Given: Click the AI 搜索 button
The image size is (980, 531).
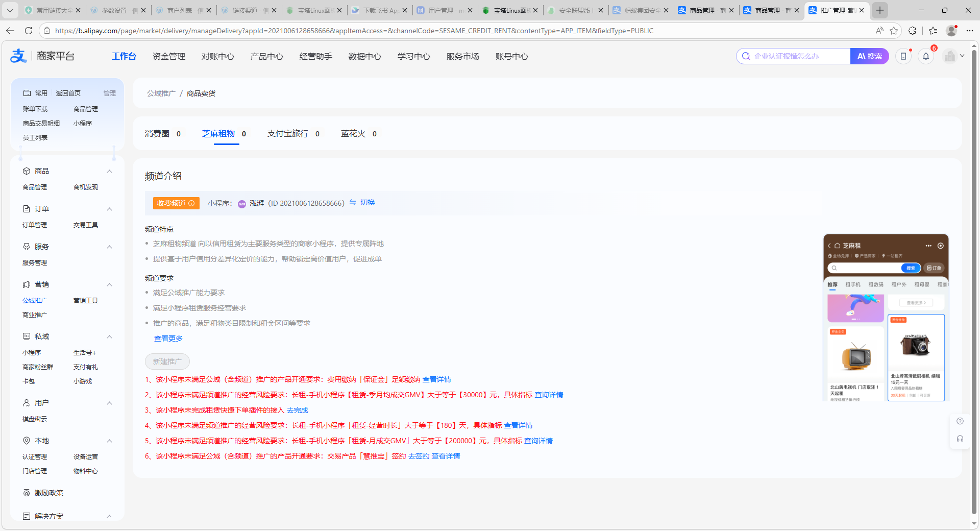Looking at the screenshot, I should click(869, 56).
